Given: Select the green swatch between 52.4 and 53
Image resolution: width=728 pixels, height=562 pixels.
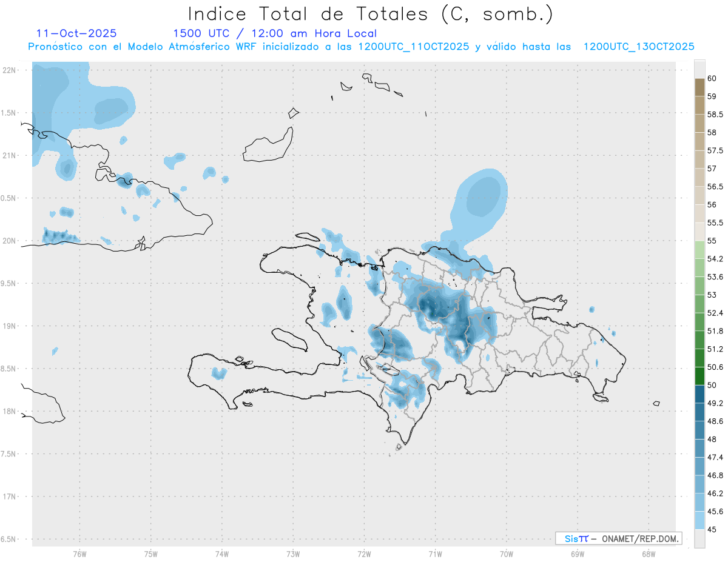Looking at the screenshot, I should (x=699, y=304).
